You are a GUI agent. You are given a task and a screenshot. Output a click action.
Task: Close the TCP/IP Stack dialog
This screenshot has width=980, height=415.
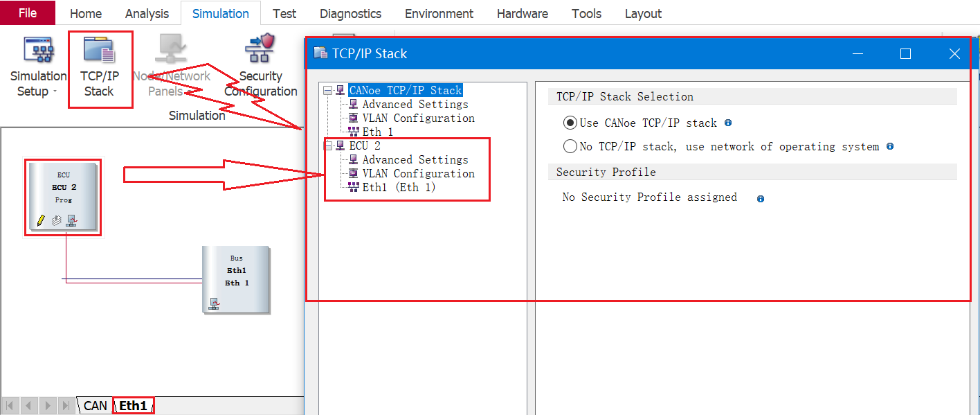(x=954, y=53)
